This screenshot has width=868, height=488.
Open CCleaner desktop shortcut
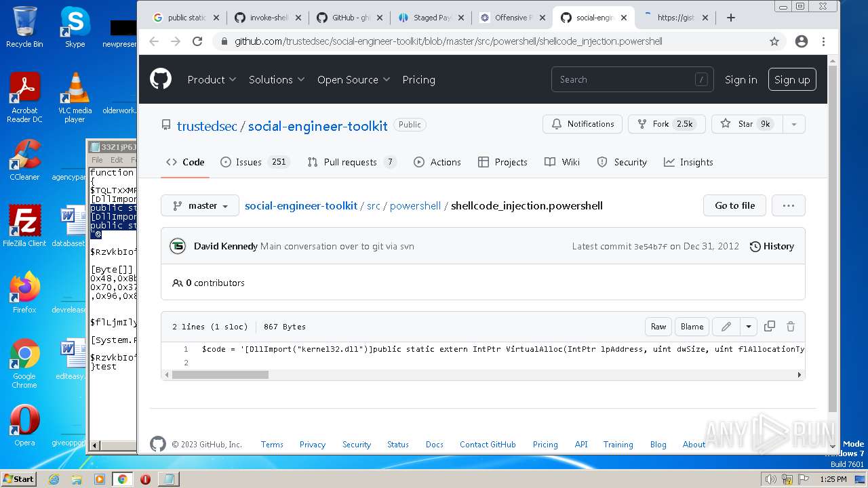pyautogui.click(x=24, y=160)
